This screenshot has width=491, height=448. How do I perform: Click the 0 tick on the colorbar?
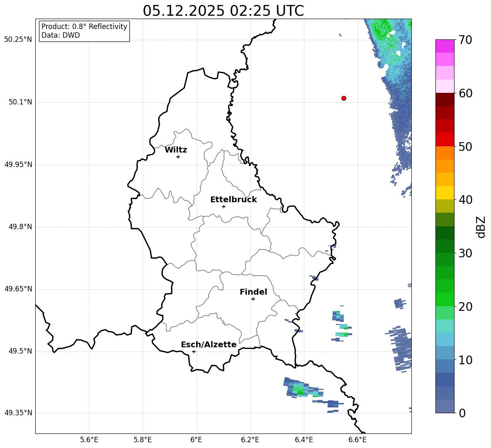[x=462, y=413]
